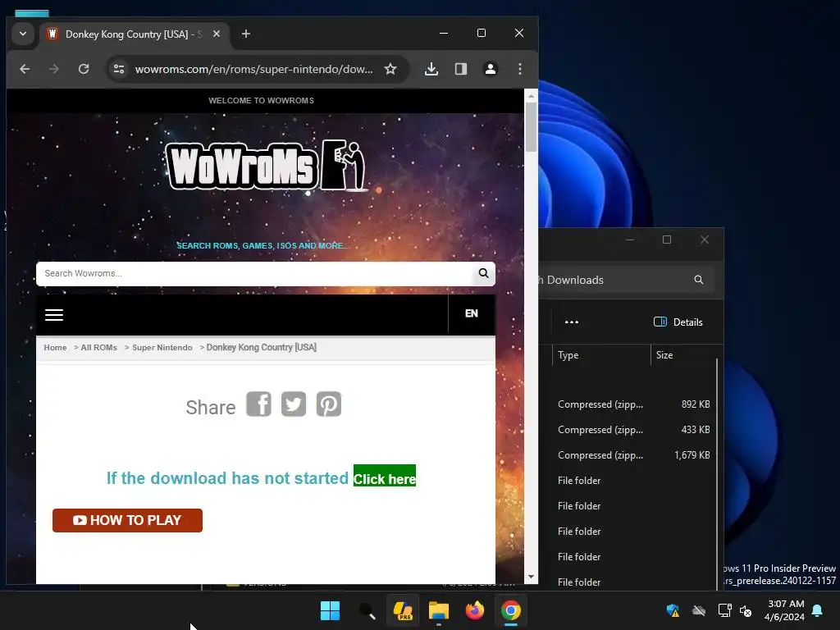The width and height of the screenshot is (840, 630).
Task: Open Chrome downloads icon
Action: 431,69
